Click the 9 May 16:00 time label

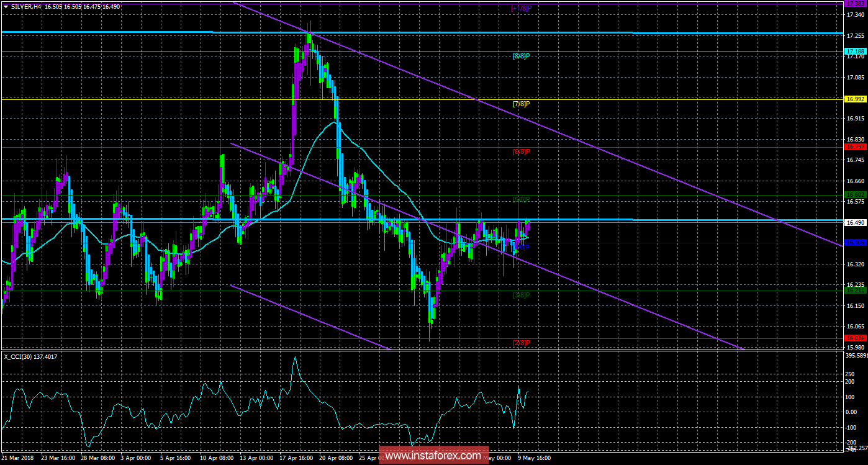[x=533, y=458]
